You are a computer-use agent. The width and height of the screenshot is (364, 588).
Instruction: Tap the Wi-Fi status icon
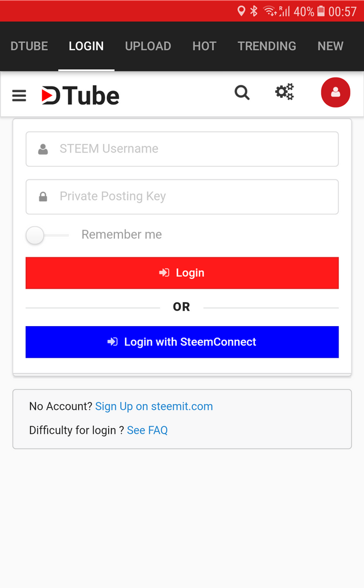270,11
